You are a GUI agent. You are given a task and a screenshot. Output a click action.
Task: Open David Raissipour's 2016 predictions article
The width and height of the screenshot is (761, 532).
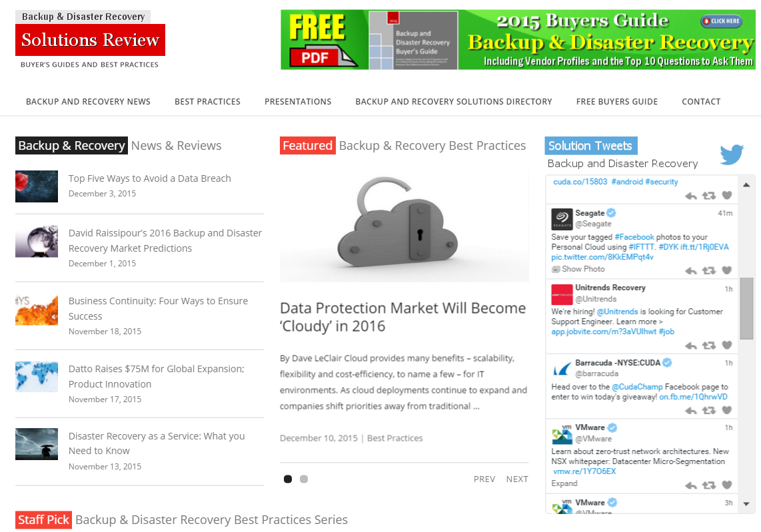tap(165, 240)
